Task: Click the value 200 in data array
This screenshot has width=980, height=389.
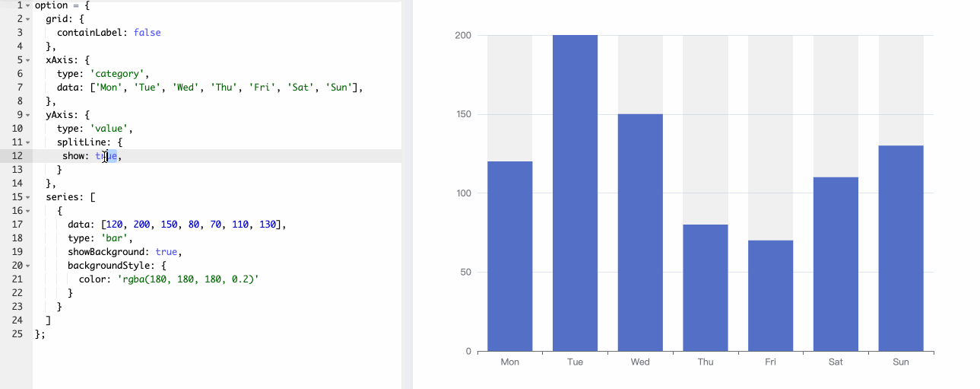Action: pos(141,225)
